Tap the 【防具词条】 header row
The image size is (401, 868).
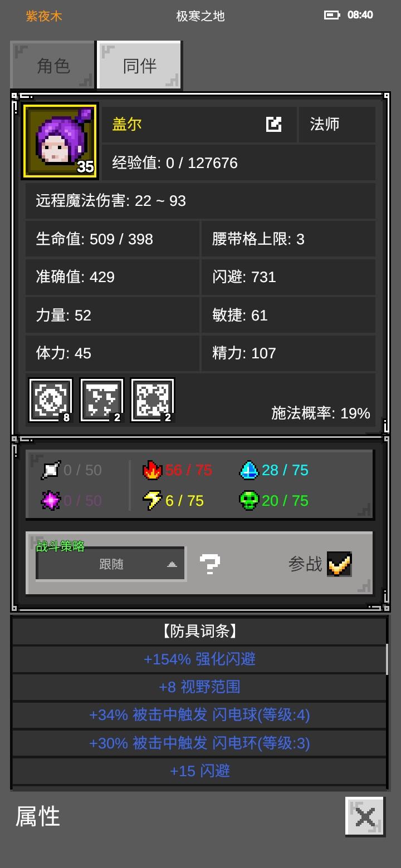coord(199,631)
